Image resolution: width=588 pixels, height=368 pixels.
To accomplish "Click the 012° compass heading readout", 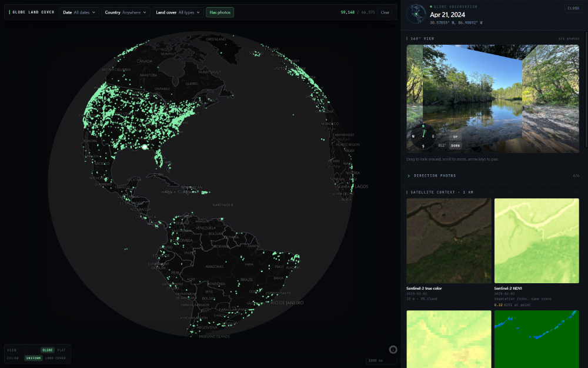I will (x=442, y=145).
